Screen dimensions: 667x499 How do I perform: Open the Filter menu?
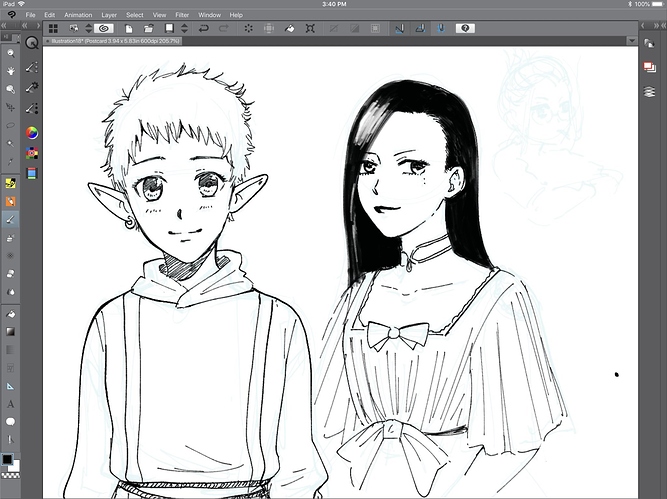(182, 16)
